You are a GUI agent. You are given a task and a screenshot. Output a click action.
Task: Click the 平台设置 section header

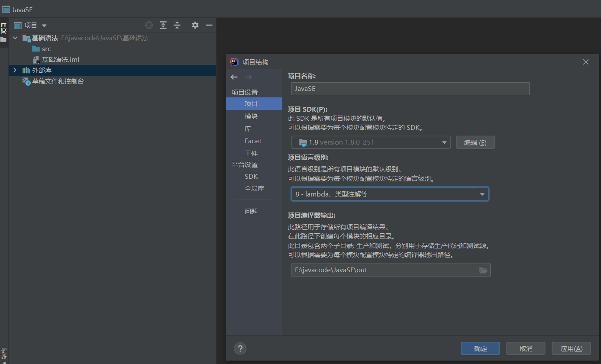tap(245, 165)
